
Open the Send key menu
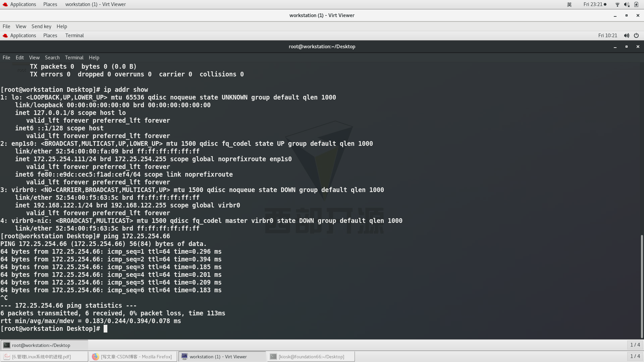[x=41, y=26]
